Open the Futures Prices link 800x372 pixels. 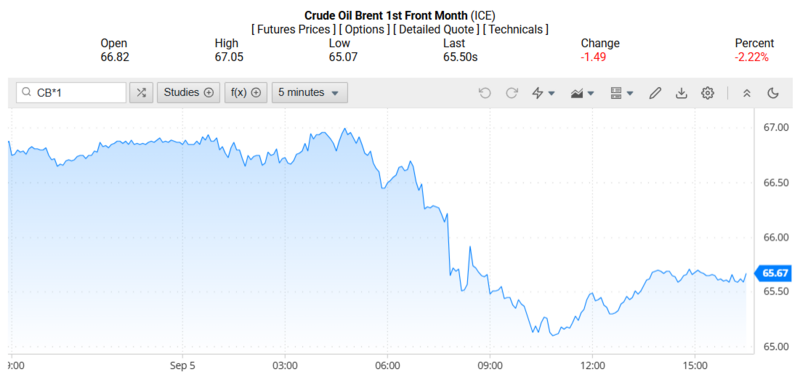pos(293,30)
